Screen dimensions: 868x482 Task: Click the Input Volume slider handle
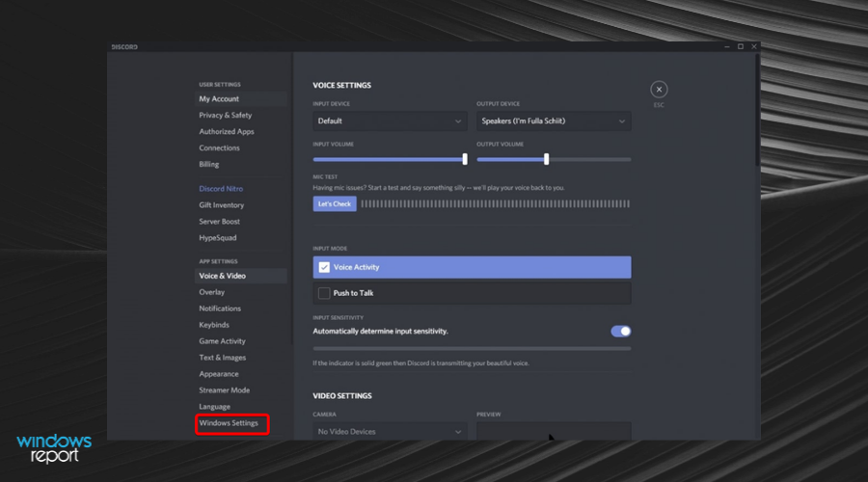tap(465, 159)
